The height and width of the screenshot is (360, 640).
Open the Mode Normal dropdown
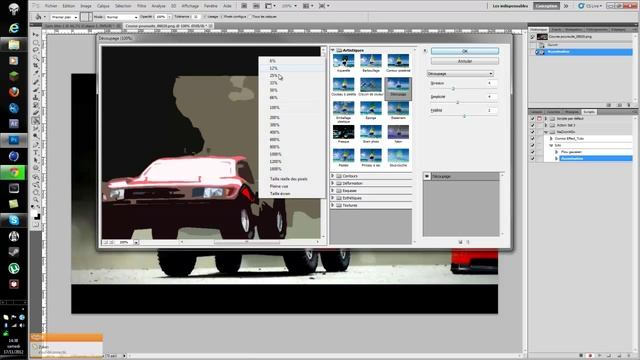(x=121, y=17)
